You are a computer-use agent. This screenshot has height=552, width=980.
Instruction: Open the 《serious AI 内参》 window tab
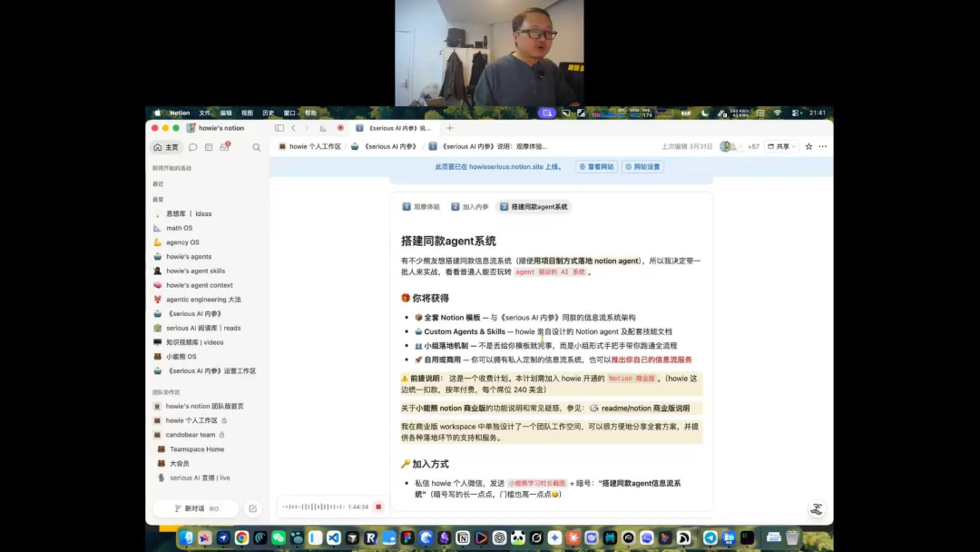pyautogui.click(x=394, y=128)
